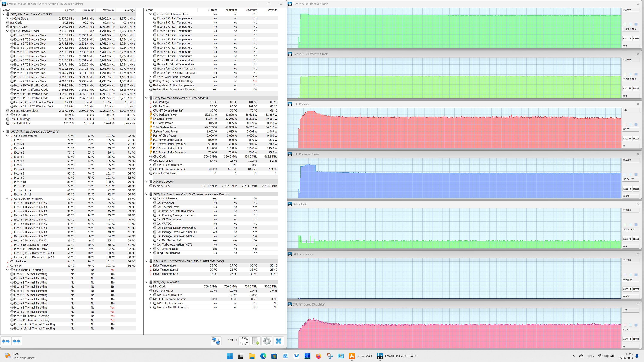Open sensor settings via the gear icon

coord(267,341)
